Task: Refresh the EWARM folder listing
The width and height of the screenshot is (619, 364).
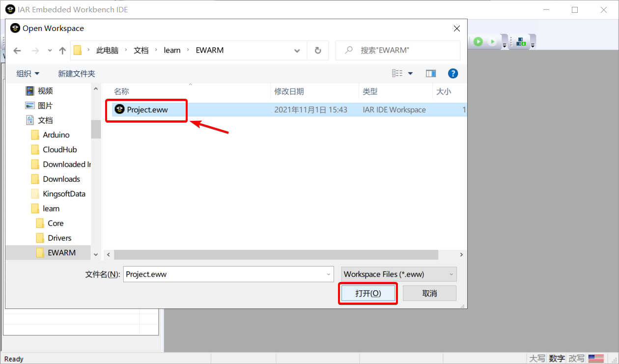Action: coord(318,51)
